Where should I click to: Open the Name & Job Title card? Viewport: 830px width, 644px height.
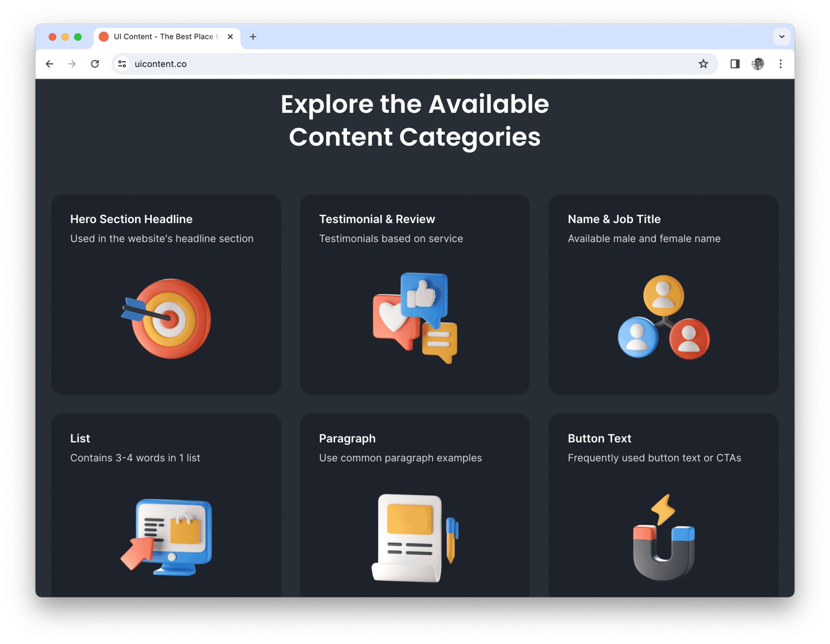click(x=663, y=294)
